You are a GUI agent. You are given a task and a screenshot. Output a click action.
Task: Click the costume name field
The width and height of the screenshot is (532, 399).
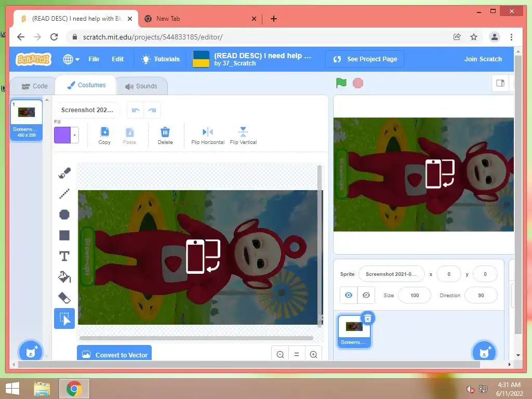(87, 110)
